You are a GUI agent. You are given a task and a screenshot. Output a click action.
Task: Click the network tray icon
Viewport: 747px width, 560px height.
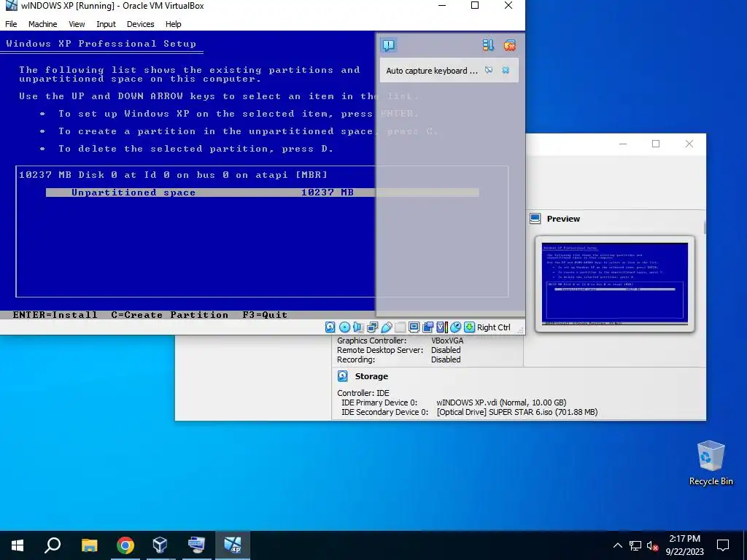pos(635,545)
